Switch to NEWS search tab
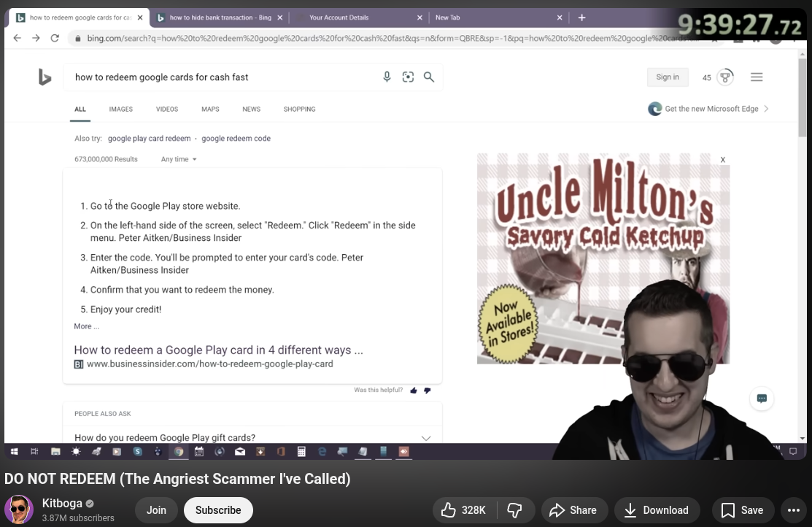The height and width of the screenshot is (527, 812). click(x=251, y=109)
